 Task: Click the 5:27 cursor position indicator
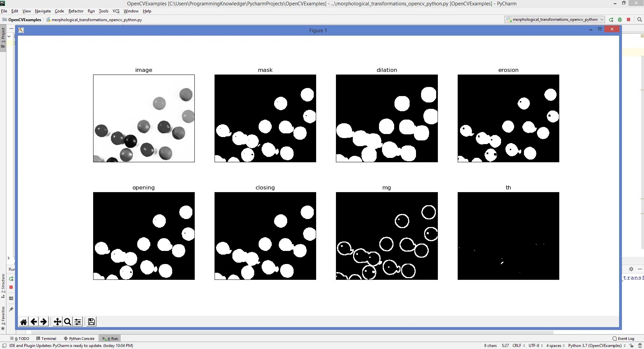(505, 346)
